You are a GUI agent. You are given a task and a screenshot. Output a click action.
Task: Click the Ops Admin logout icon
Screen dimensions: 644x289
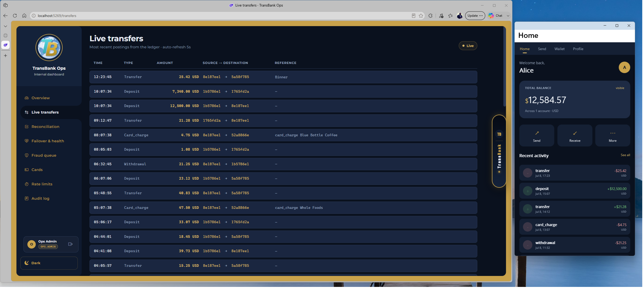click(70, 244)
